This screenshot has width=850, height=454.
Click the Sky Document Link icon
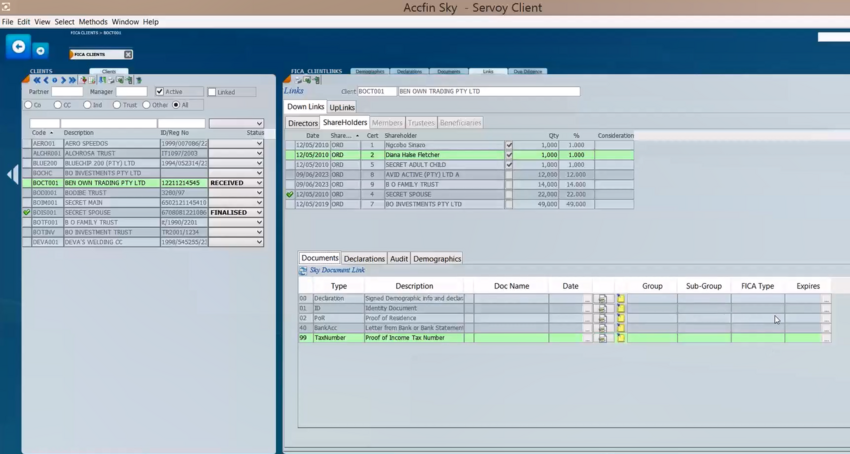pyautogui.click(x=303, y=271)
